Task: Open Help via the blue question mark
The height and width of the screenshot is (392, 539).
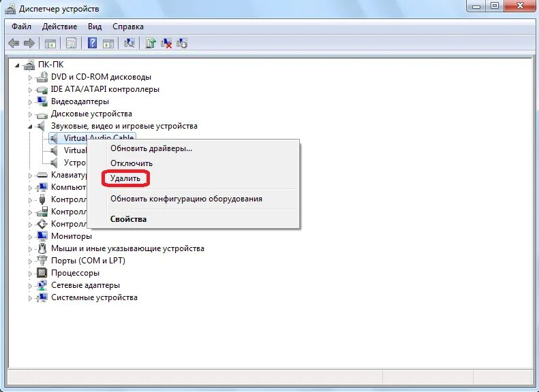Action: 93,44
